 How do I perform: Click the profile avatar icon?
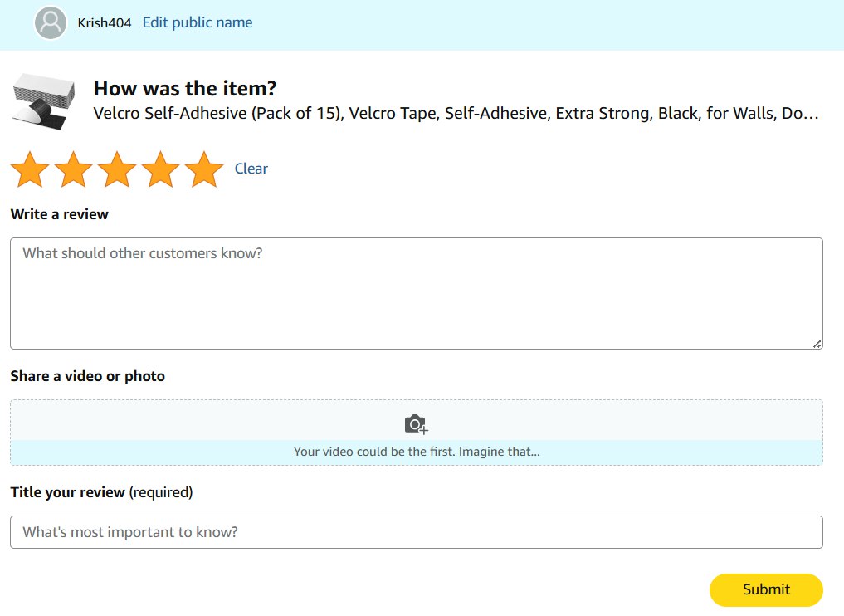(51, 22)
